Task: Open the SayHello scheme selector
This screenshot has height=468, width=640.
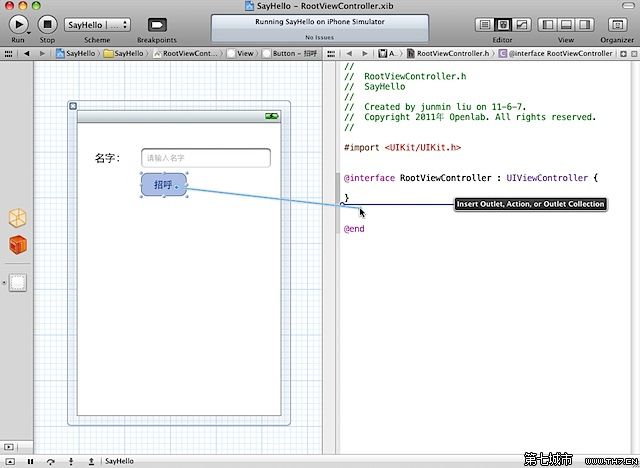Action: tap(97, 25)
